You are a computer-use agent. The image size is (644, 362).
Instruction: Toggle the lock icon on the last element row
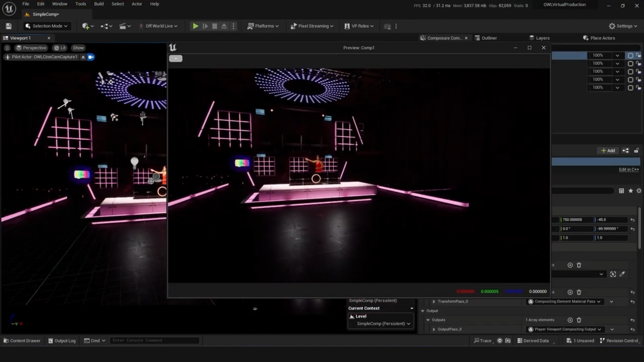pos(638,87)
